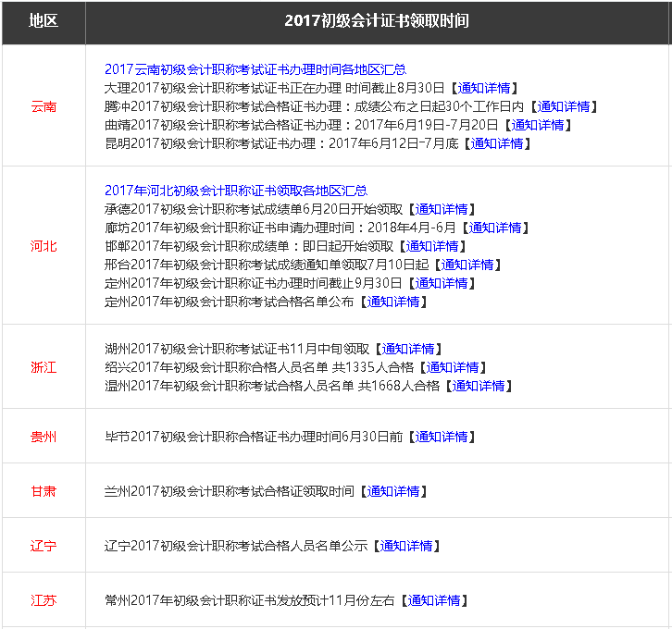Click 通知详情 for the 常州 entry
The height and width of the screenshot is (629, 672).
pos(433,600)
